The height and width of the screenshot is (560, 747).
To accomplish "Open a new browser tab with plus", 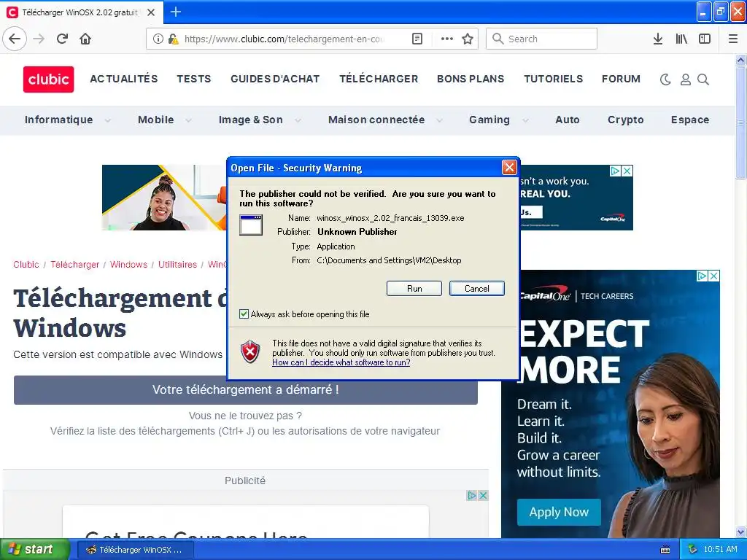I will click(x=175, y=12).
